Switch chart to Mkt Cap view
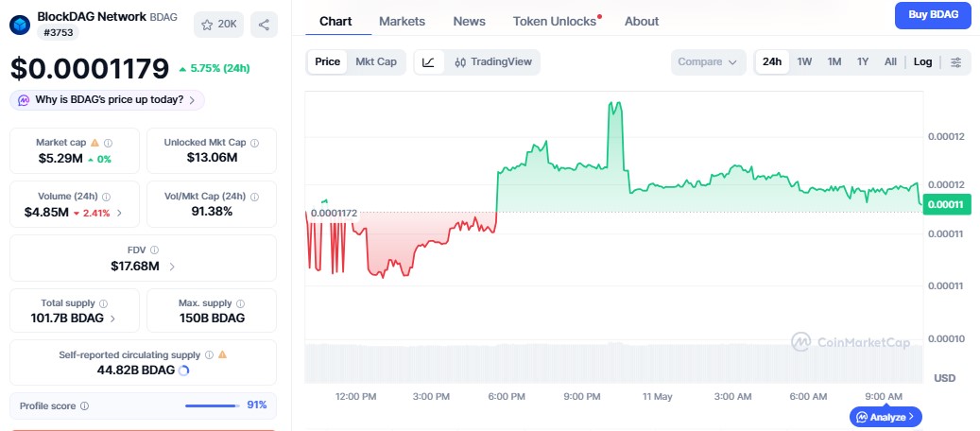The height and width of the screenshot is (431, 980). pos(376,62)
